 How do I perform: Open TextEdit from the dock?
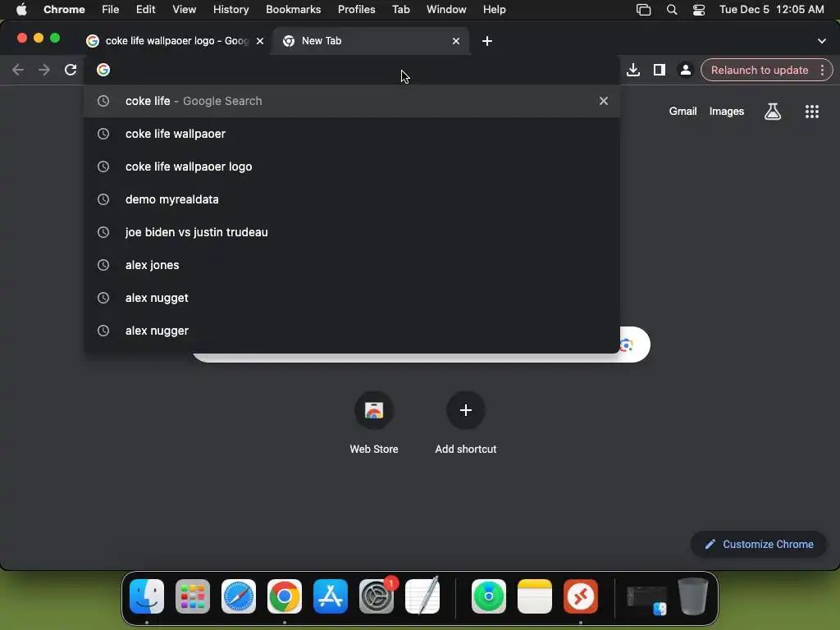[x=422, y=596]
